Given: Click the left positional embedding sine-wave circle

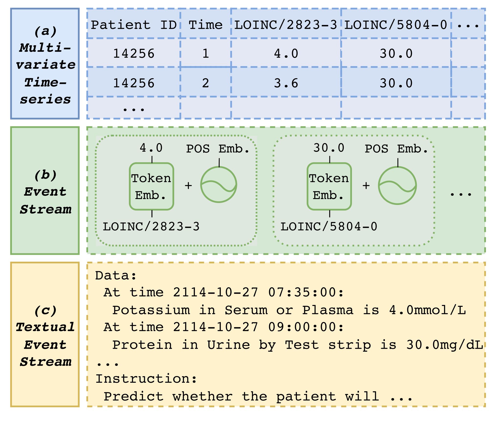Looking at the screenshot, I should coord(219,185).
